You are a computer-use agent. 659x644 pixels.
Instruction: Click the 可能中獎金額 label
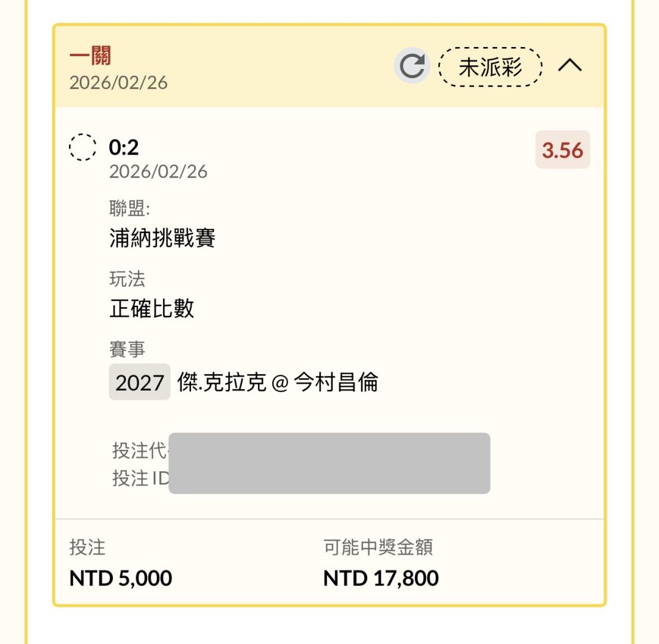[378, 548]
